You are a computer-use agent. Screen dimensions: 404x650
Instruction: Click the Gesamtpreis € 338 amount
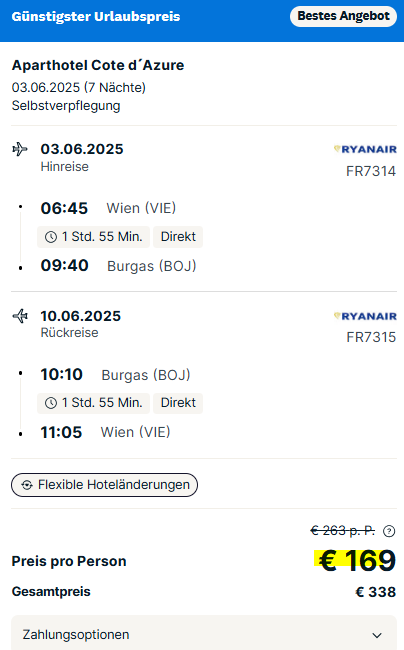[x=376, y=592]
